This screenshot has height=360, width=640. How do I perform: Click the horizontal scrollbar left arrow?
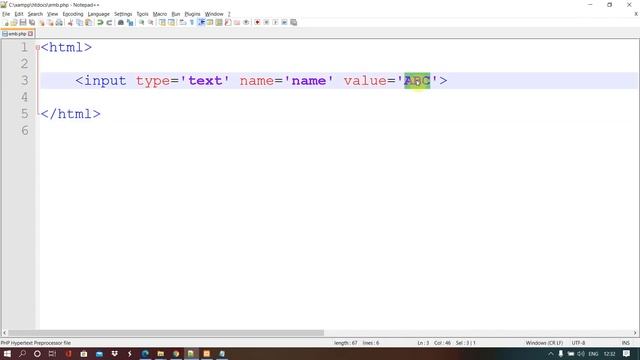[x=4, y=333]
